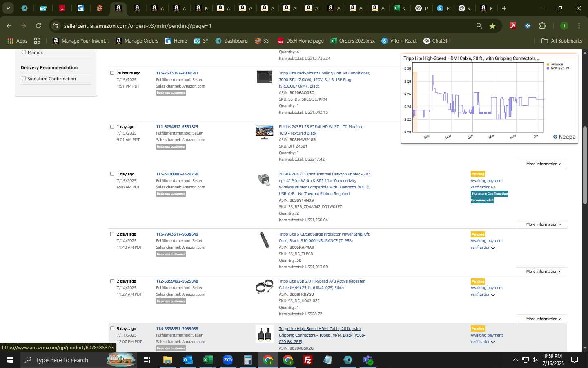
Task: Open Tripp Lite High-Speed HDMI Cable link
Action: pyautogui.click(x=322, y=335)
